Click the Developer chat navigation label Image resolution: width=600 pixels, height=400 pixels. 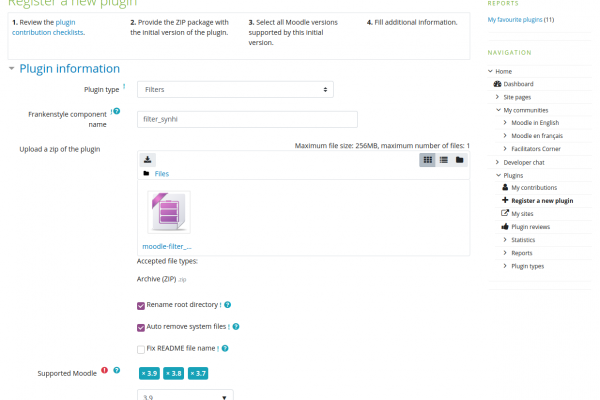pyautogui.click(x=524, y=162)
